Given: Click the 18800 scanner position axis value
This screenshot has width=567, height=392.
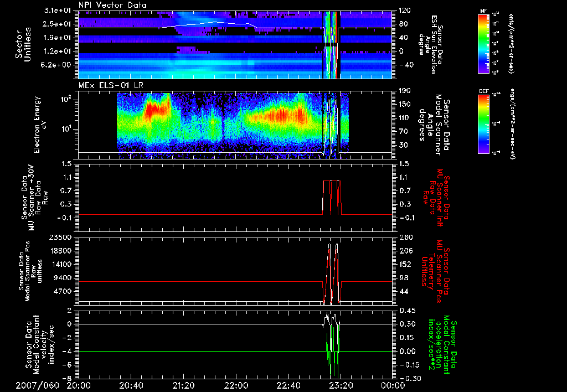Looking at the screenshot, I should click(60, 251).
